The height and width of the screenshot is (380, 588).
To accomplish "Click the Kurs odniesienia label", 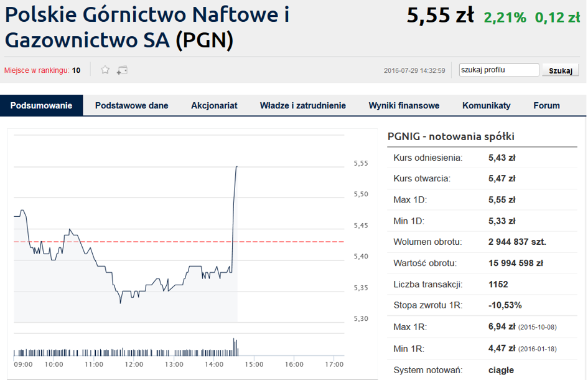I will click(428, 158).
